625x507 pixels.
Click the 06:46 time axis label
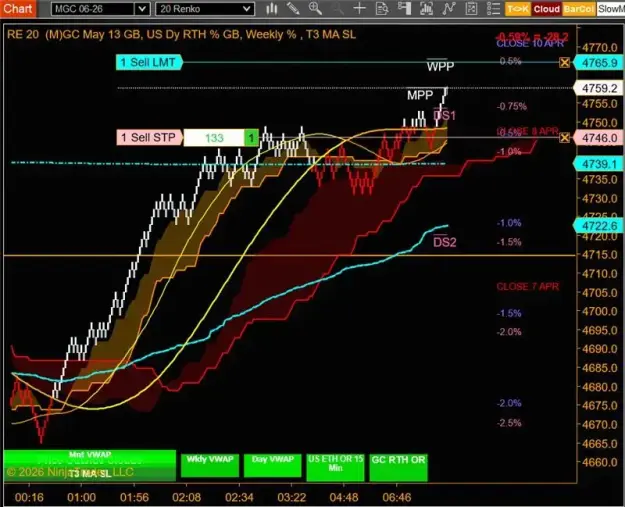(396, 497)
